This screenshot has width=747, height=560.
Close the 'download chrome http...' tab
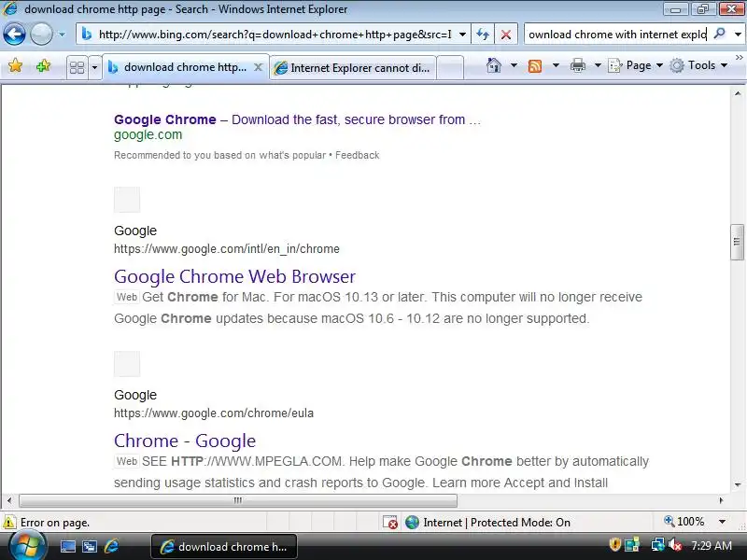259,67
